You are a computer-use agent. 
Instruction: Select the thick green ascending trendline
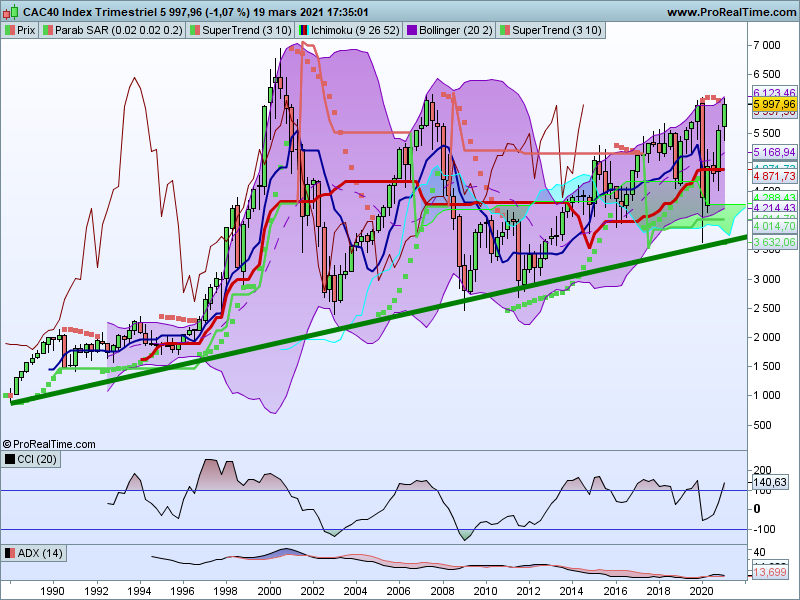point(379,320)
